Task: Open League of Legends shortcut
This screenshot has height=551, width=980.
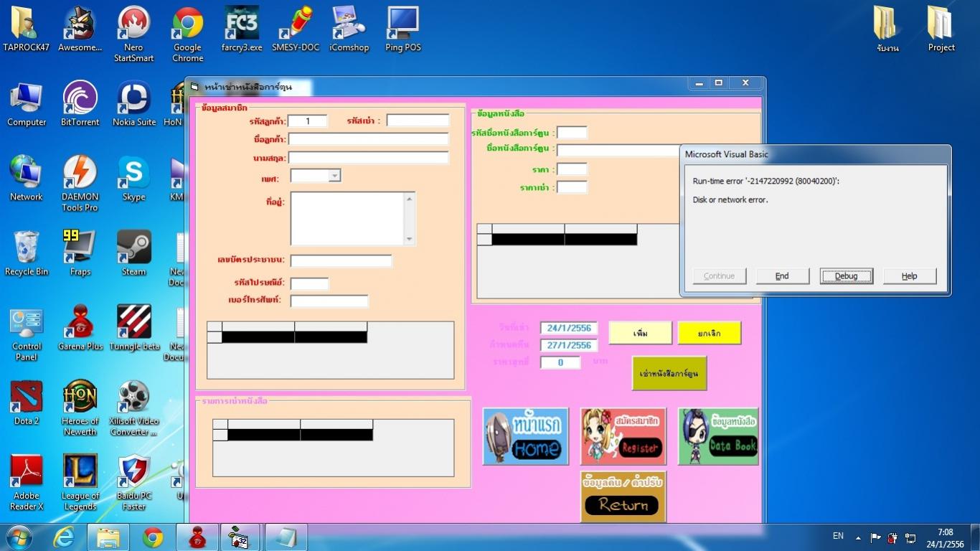Action: pyautogui.click(x=80, y=482)
